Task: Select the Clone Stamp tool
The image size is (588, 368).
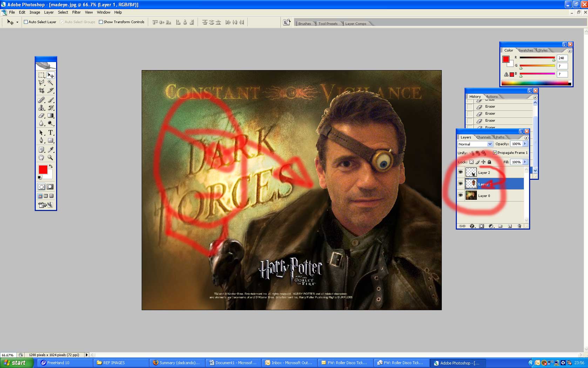Action: (41, 108)
